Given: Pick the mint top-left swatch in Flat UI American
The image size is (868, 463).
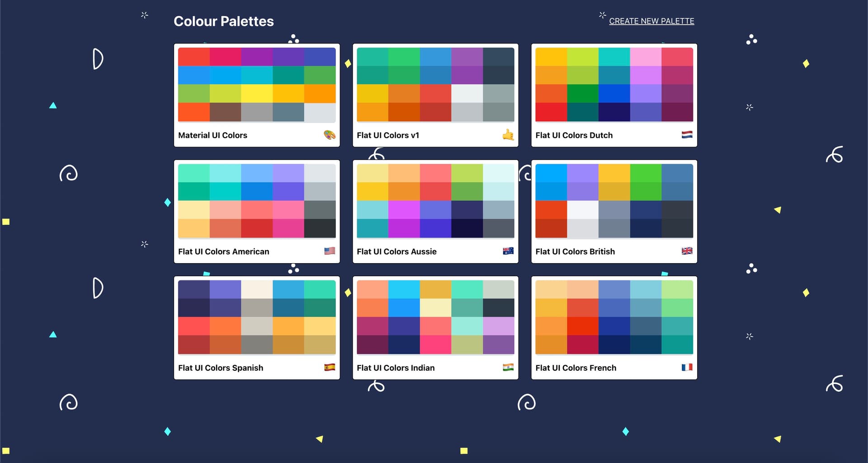Looking at the screenshot, I should 194,173.
